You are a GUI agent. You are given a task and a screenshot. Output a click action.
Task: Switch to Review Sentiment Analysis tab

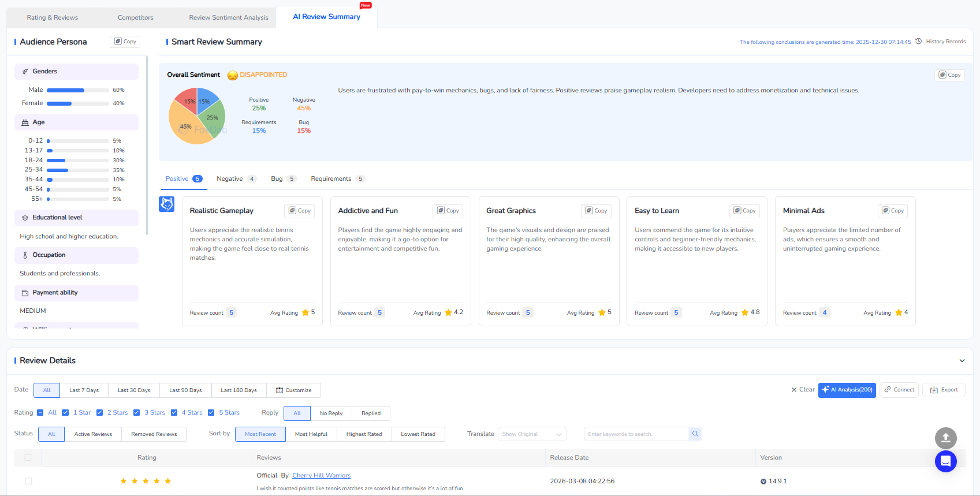[229, 17]
